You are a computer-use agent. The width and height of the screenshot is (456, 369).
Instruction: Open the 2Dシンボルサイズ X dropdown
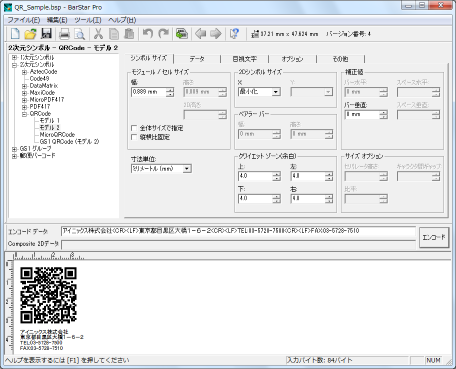(276, 92)
